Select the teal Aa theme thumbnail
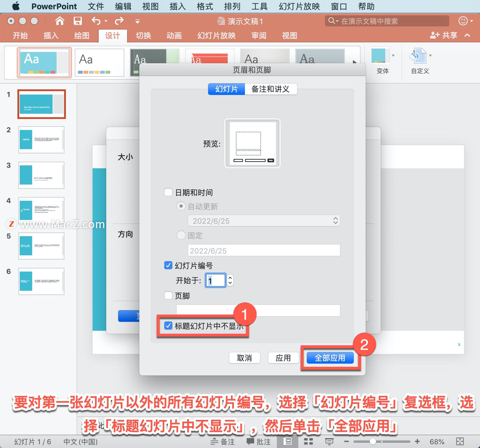This screenshot has height=448, width=480. (44, 63)
